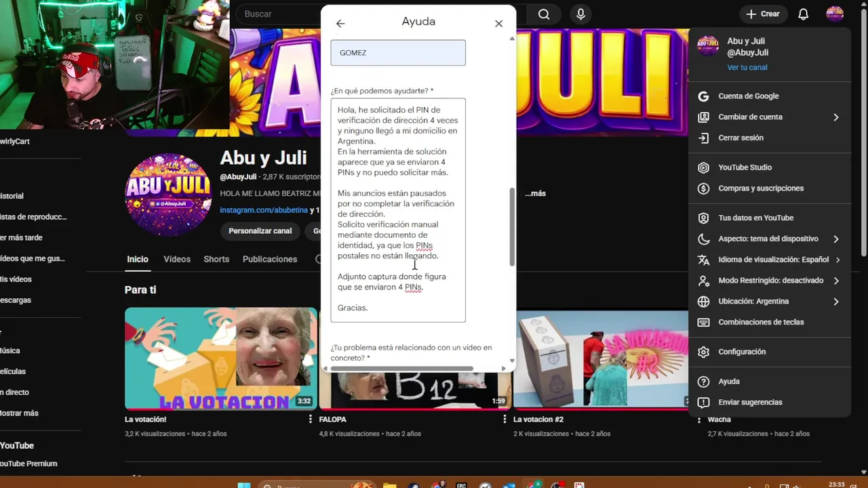Open Descargas in sidebar
The image size is (868, 488).
[16, 300]
